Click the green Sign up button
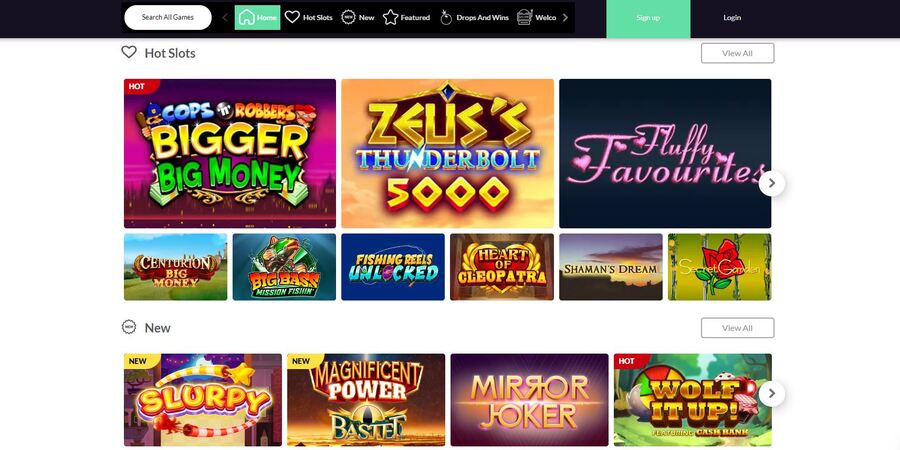This screenshot has width=900, height=450. (648, 18)
